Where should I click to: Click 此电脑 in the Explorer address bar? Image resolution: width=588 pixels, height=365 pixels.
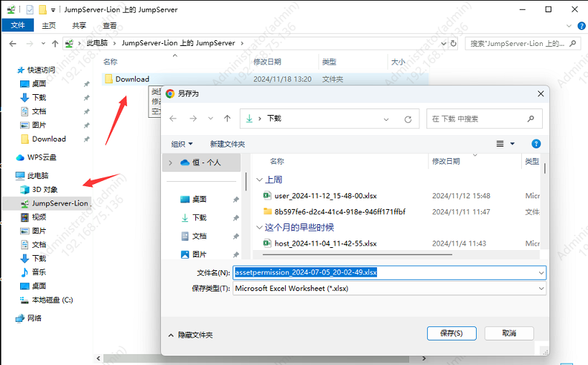(97, 43)
